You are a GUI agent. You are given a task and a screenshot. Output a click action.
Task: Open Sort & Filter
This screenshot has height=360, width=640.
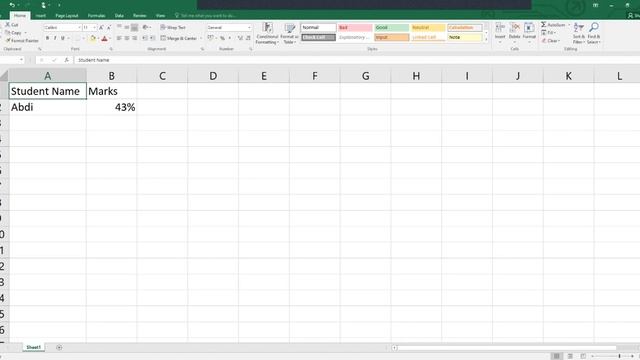[578, 33]
